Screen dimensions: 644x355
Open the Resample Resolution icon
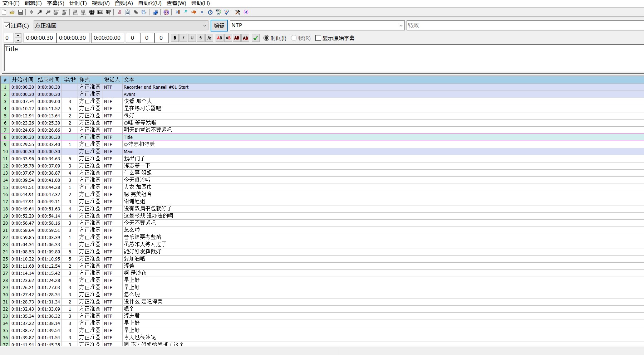pyautogui.click(x=202, y=12)
